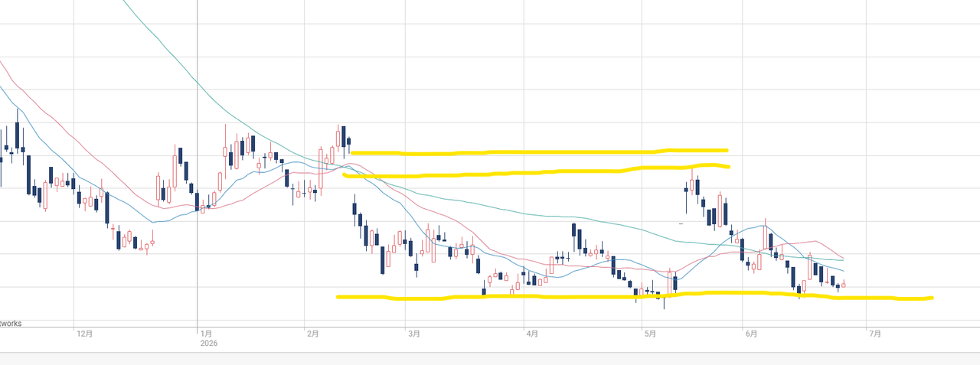
Task: Click the partial 'tworks' watermark text
Action: tap(11, 324)
